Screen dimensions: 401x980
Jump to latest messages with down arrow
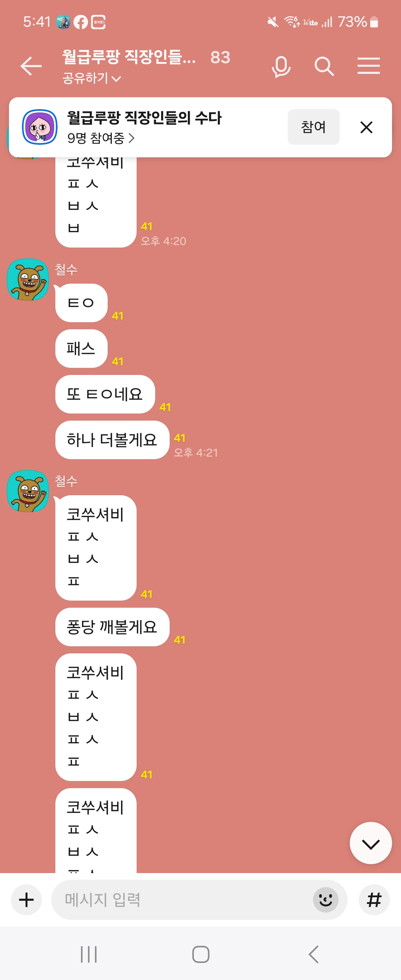pos(371,843)
